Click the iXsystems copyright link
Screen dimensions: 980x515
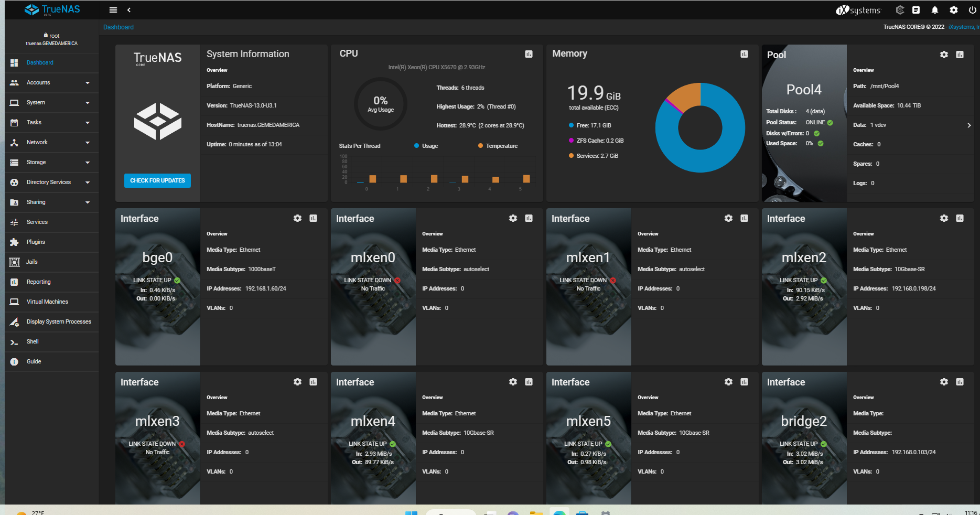tap(964, 27)
